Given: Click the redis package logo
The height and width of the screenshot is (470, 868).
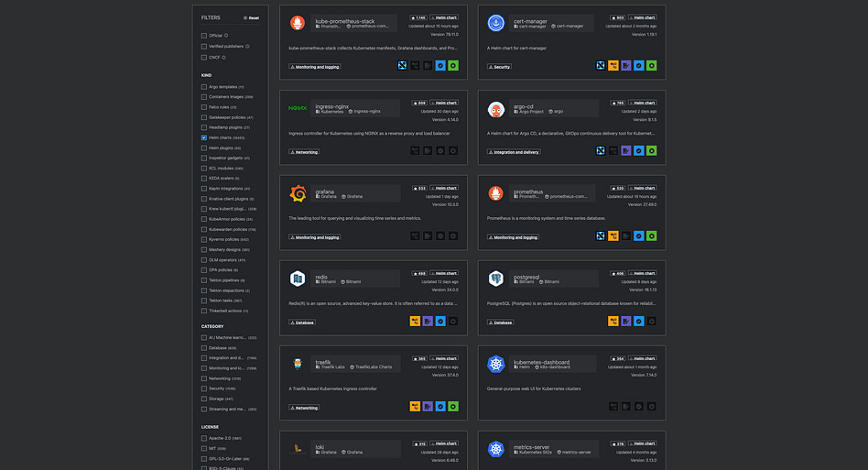Looking at the screenshot, I should pos(298,279).
